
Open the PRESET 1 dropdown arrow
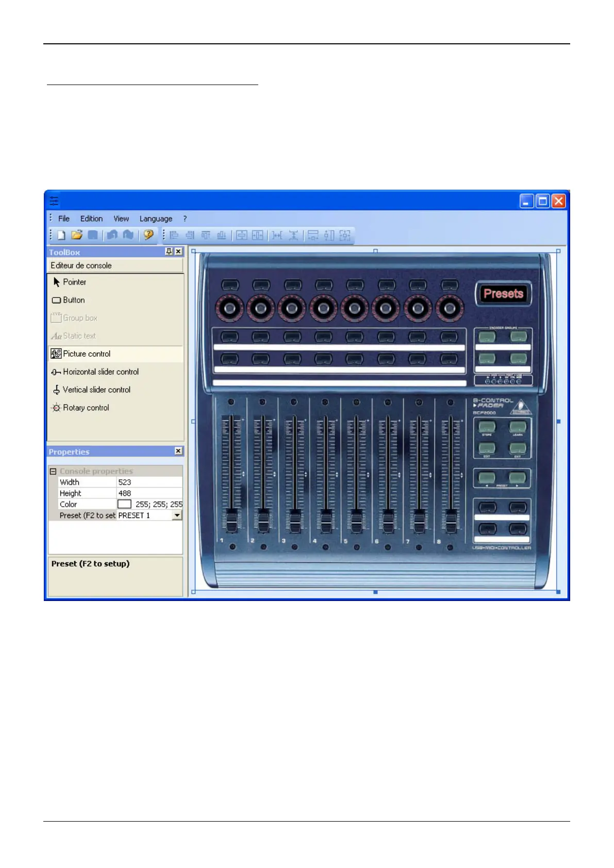click(x=177, y=515)
